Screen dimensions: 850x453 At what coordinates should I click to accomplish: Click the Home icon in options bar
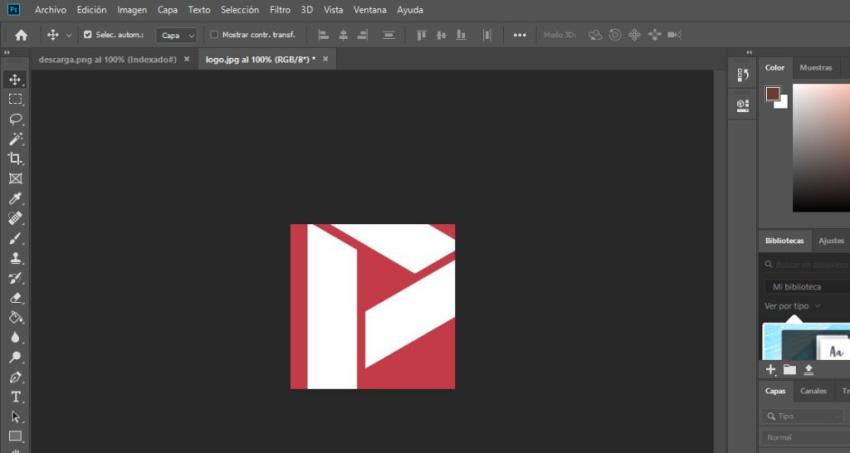coord(21,35)
